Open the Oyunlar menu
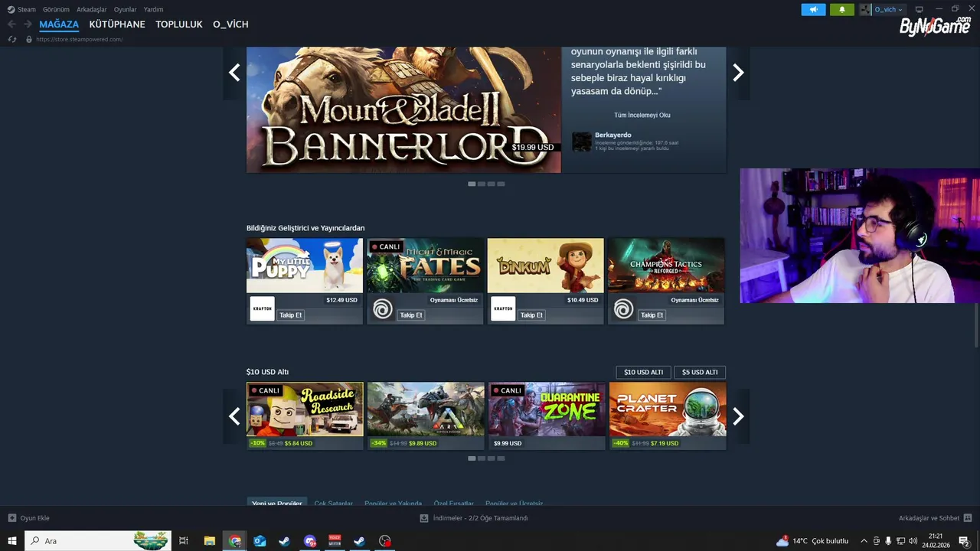The height and width of the screenshot is (551, 980). (x=126, y=9)
